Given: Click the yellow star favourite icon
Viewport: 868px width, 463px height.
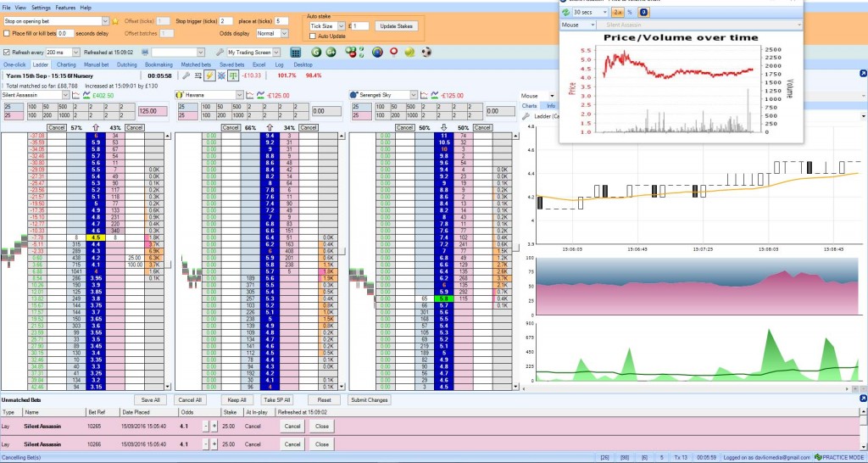Looking at the screenshot, I should [115, 21].
